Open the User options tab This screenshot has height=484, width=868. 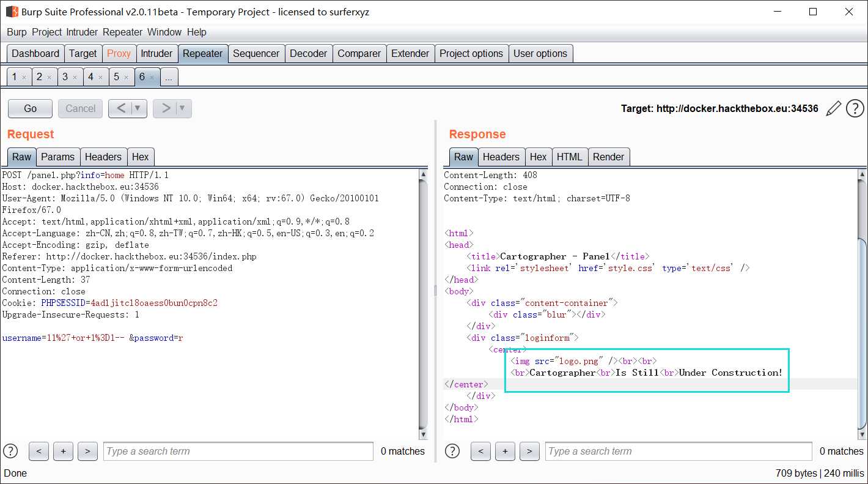pyautogui.click(x=540, y=53)
